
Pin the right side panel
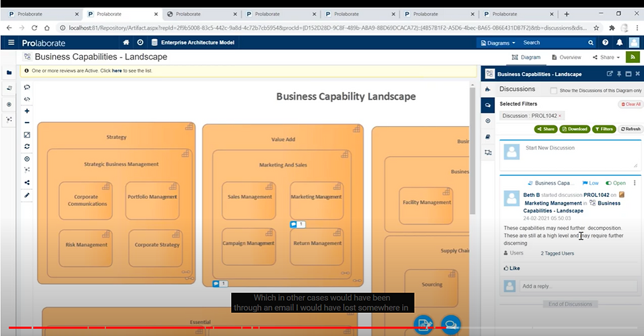pos(619,74)
